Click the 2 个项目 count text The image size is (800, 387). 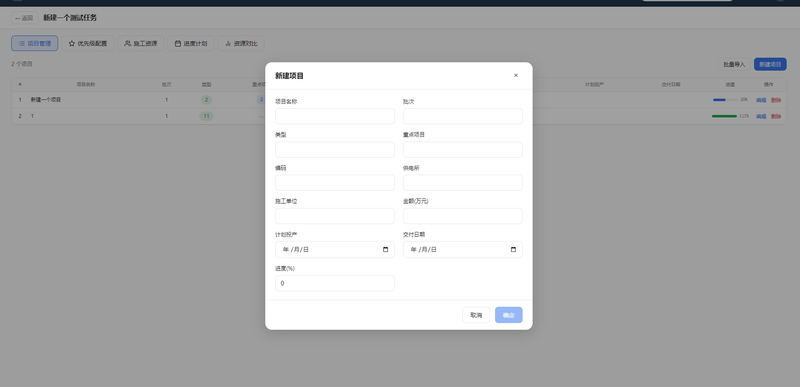pos(22,64)
